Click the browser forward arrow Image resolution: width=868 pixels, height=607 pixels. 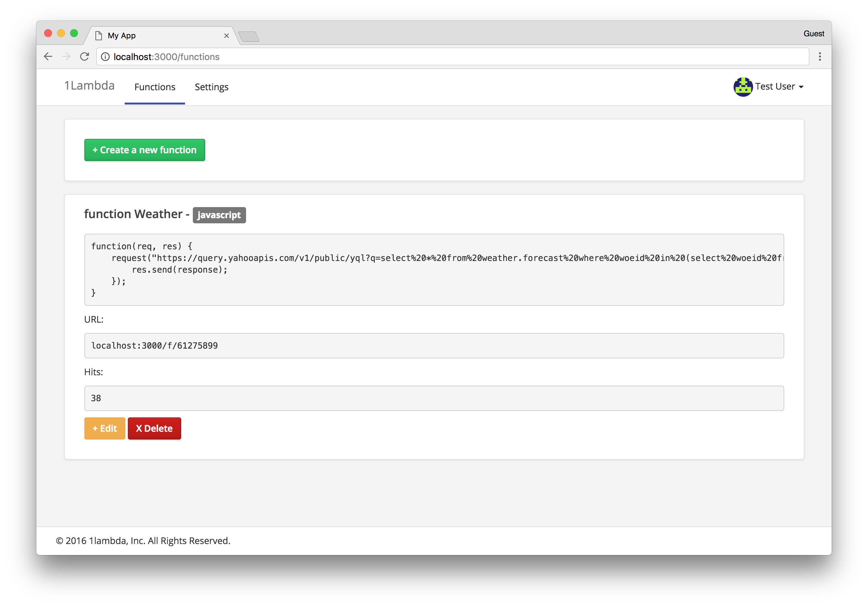point(66,57)
